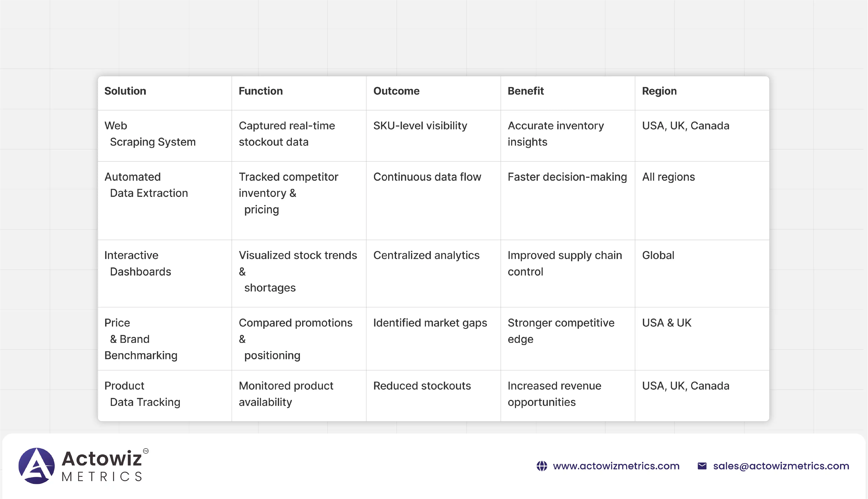The width and height of the screenshot is (868, 499).
Task: Select the Web Scraping System cell
Action: click(150, 134)
